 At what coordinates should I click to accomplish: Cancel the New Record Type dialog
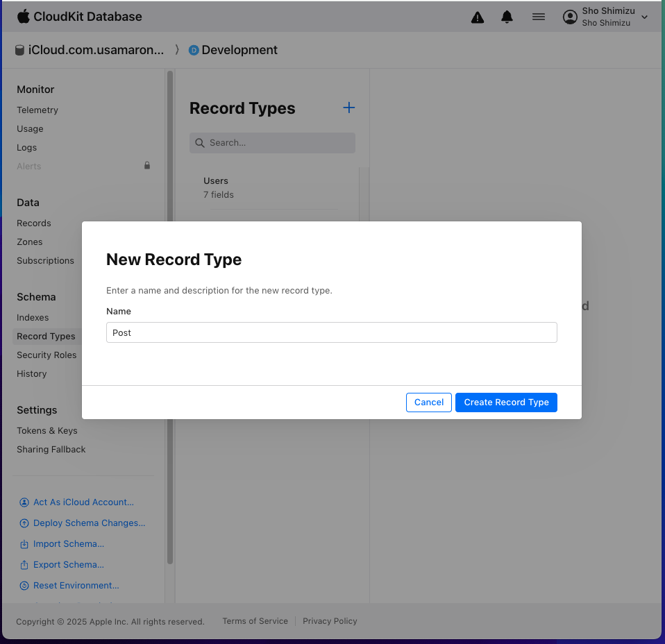click(x=429, y=402)
